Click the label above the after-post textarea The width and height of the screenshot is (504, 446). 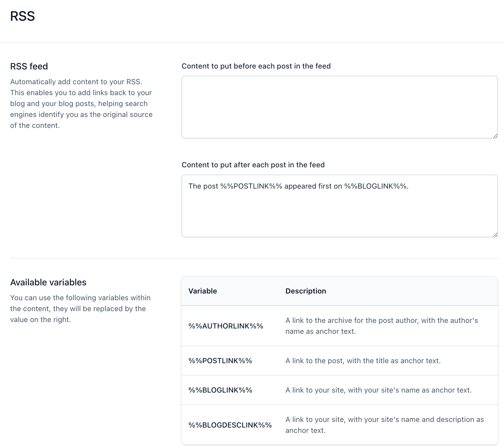tap(253, 165)
